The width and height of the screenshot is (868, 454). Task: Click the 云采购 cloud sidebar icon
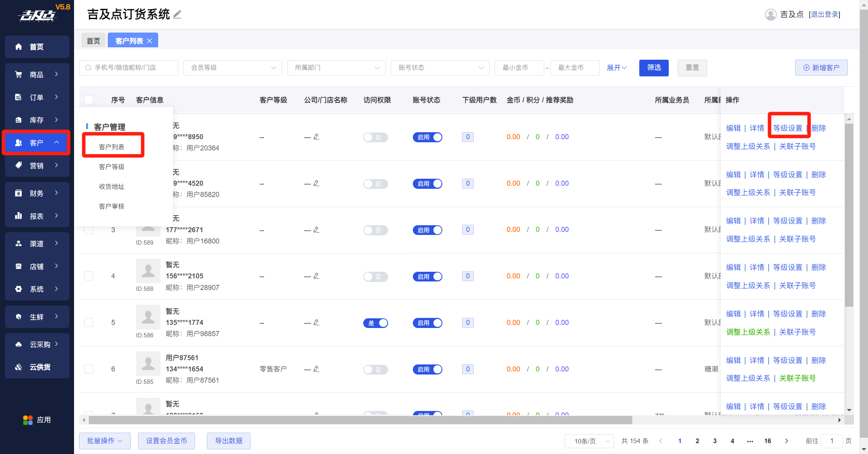(19, 344)
